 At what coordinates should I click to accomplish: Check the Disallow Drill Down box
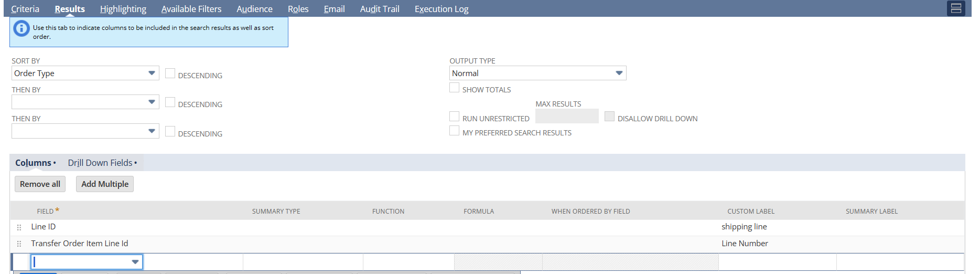[x=609, y=117]
